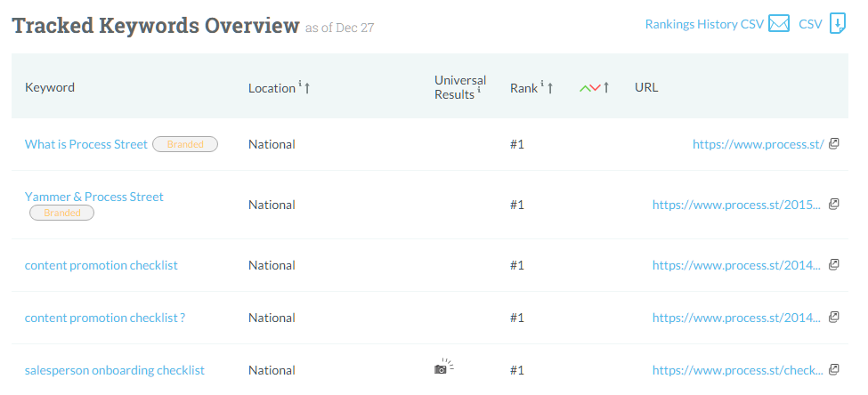This screenshot has height=395, width=868.
Task: Click the CSV download icon
Action: [x=837, y=24]
